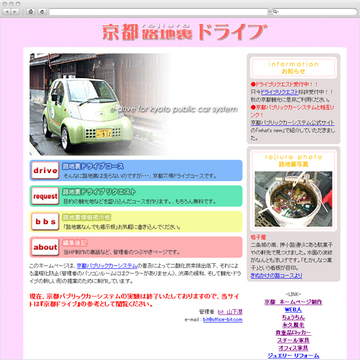Focus the browser address bar
The width and height of the screenshot is (360, 360).
point(158,12)
